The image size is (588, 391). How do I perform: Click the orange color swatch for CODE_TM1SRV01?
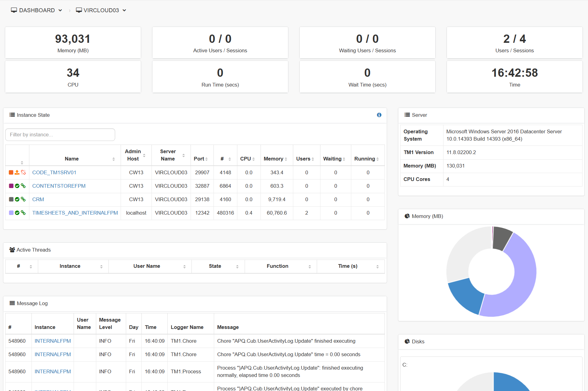click(11, 172)
